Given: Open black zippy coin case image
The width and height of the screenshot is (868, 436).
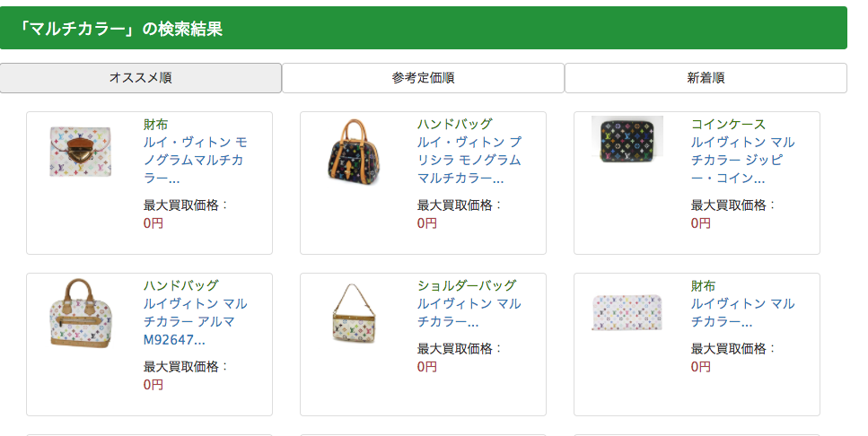Looking at the screenshot, I should coord(627,141).
